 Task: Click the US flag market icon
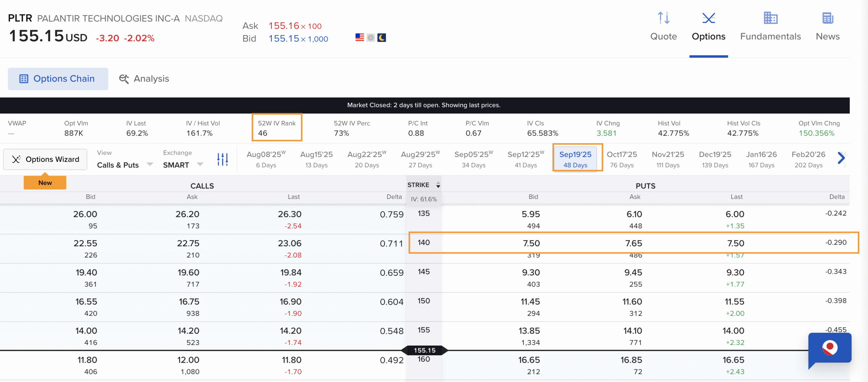(359, 38)
